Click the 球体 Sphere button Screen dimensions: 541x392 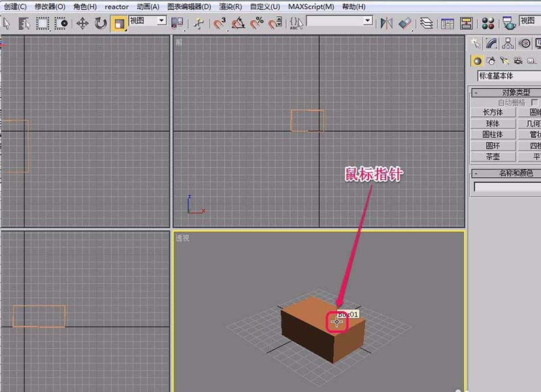click(492, 123)
